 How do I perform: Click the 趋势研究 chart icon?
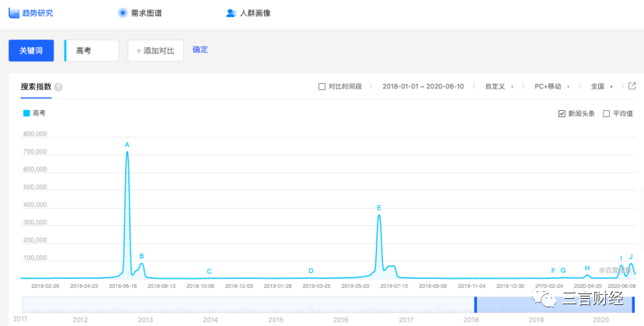[14, 12]
